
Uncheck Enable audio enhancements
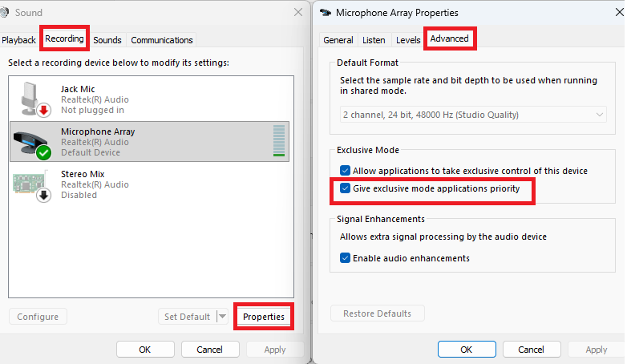click(345, 257)
